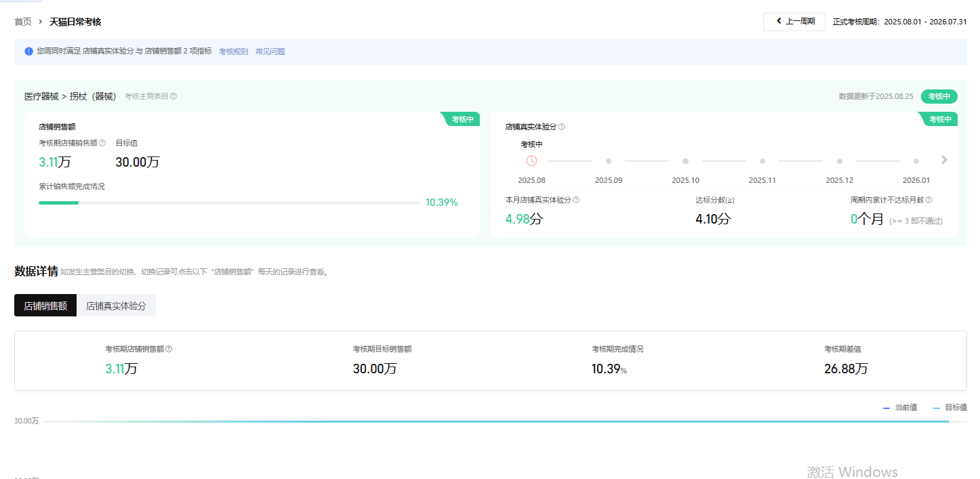The image size is (980, 479).
Task: Click help icon beside 考核主营类目
Action: 173,96
